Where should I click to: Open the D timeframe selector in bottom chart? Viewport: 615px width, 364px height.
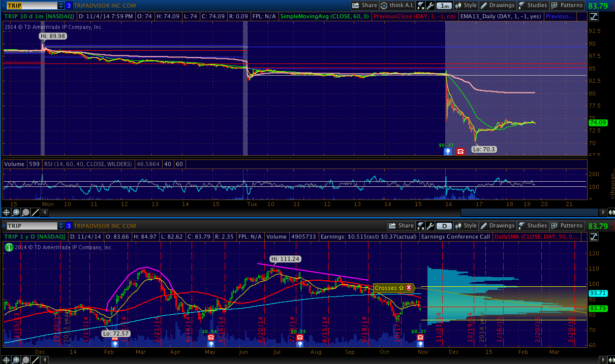click(445, 226)
